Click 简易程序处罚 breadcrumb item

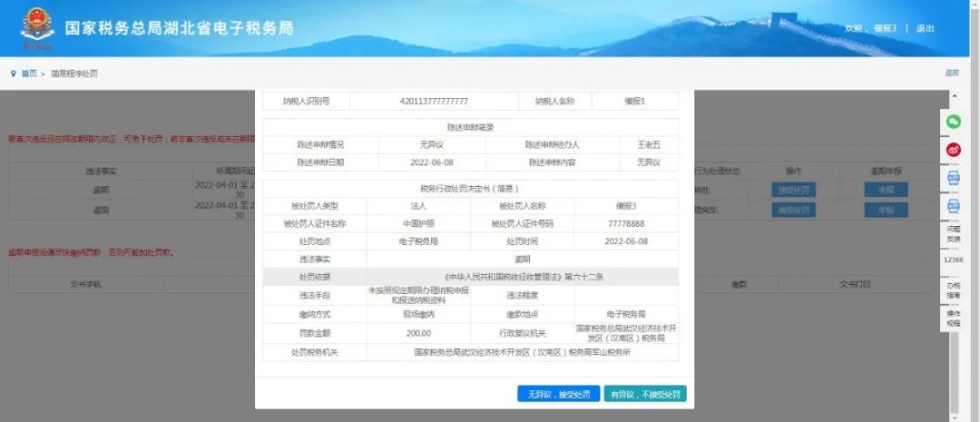tap(73, 74)
